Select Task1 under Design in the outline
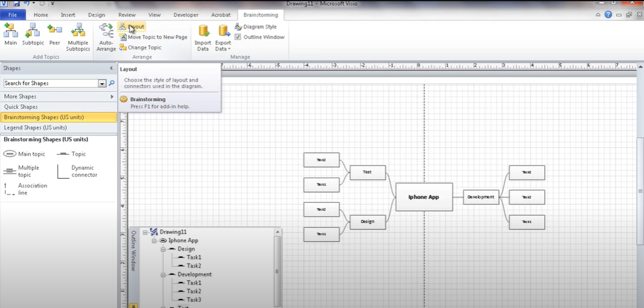The image size is (644, 308). (x=194, y=257)
